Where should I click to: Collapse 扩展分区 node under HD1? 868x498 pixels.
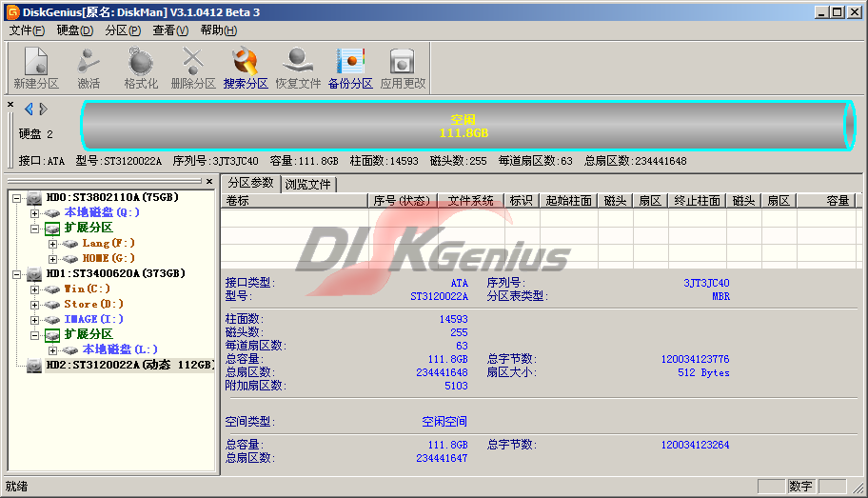point(34,335)
